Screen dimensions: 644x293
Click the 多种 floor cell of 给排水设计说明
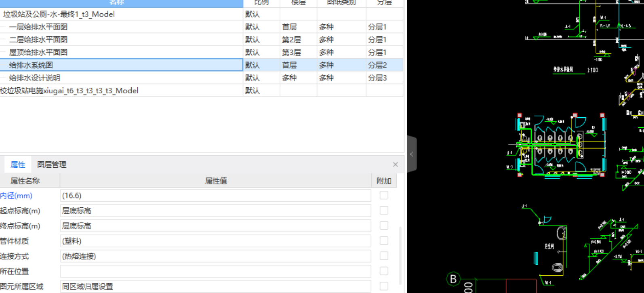tap(299, 78)
